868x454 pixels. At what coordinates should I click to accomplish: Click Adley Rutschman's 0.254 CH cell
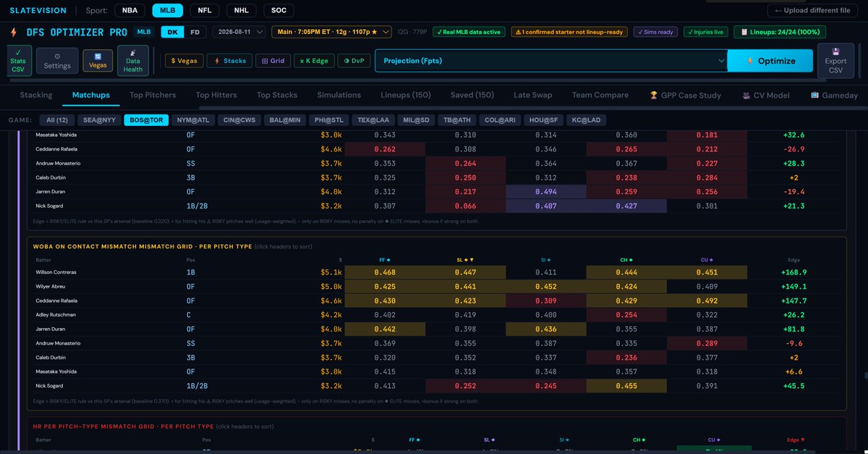(x=626, y=314)
